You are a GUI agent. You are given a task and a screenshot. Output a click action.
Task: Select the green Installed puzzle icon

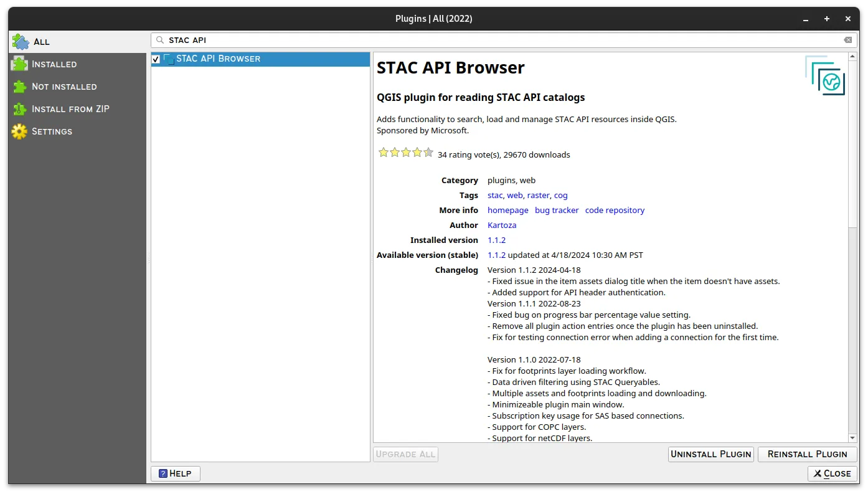click(19, 64)
